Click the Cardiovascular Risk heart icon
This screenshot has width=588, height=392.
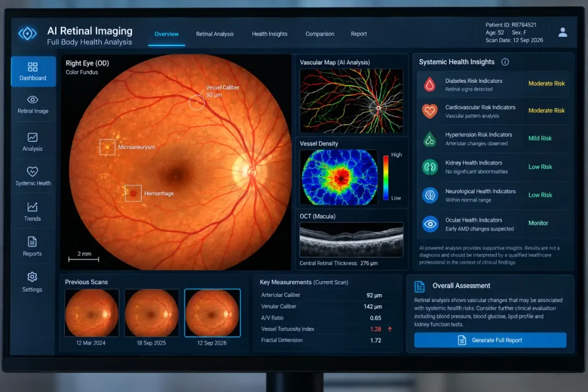430,111
